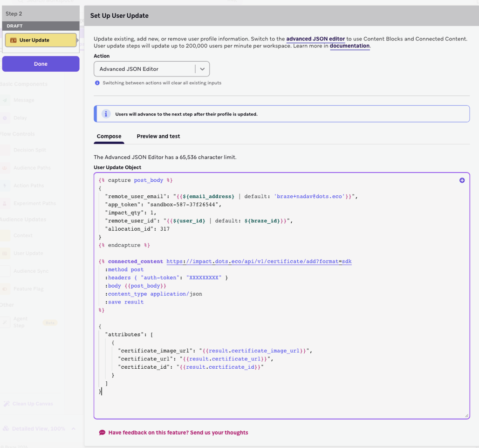This screenshot has height=448, width=479.
Task: Click the Clean Up Canvas wand icon
Action: coord(7,404)
